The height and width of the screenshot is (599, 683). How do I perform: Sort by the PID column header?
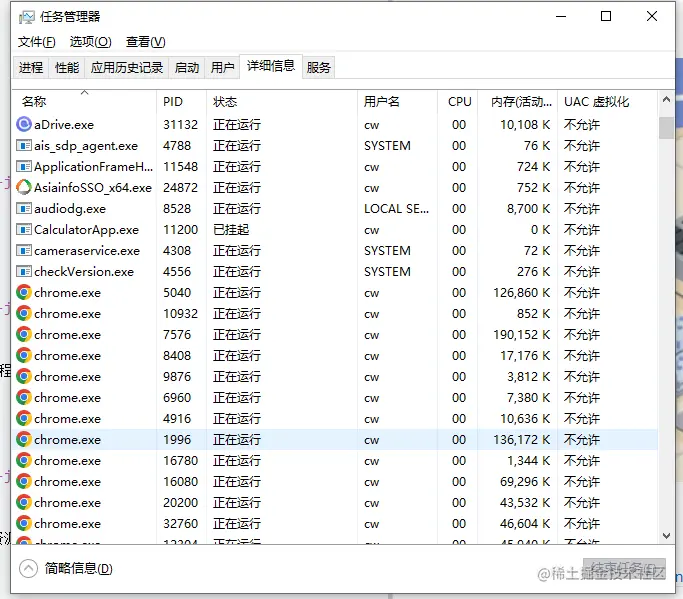pos(181,102)
